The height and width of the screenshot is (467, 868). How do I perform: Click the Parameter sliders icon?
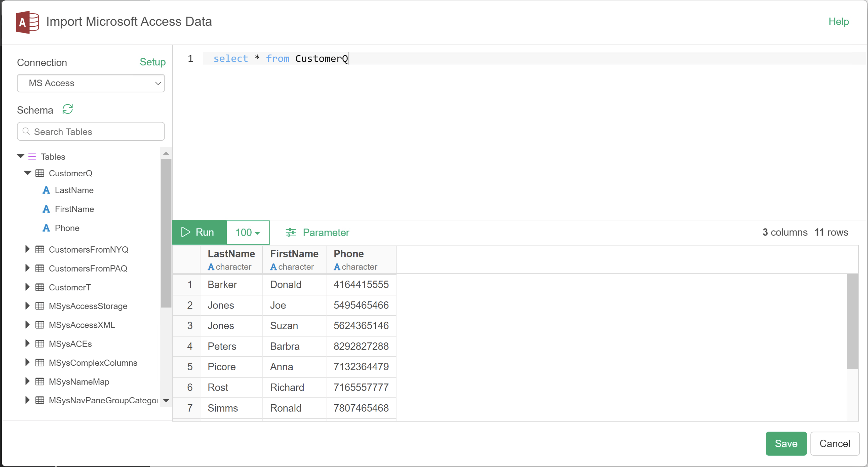[x=291, y=232]
